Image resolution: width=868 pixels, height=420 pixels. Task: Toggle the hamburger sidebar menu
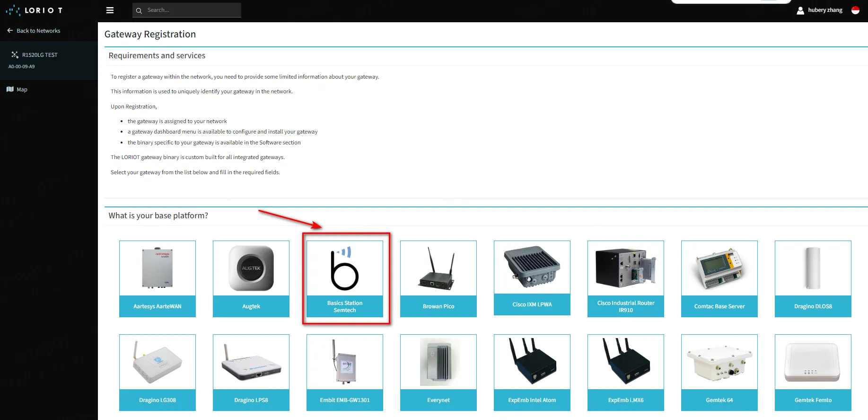point(110,10)
